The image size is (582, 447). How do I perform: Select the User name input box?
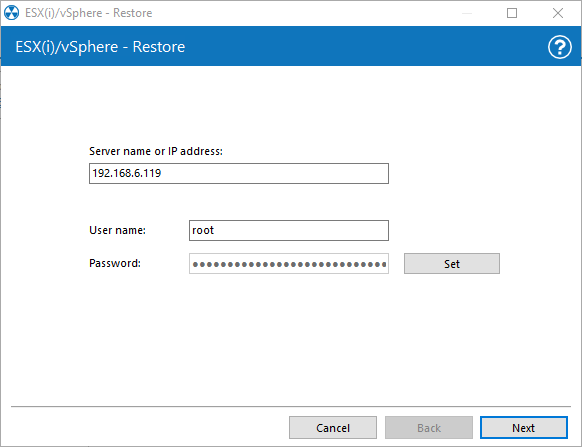click(x=289, y=231)
